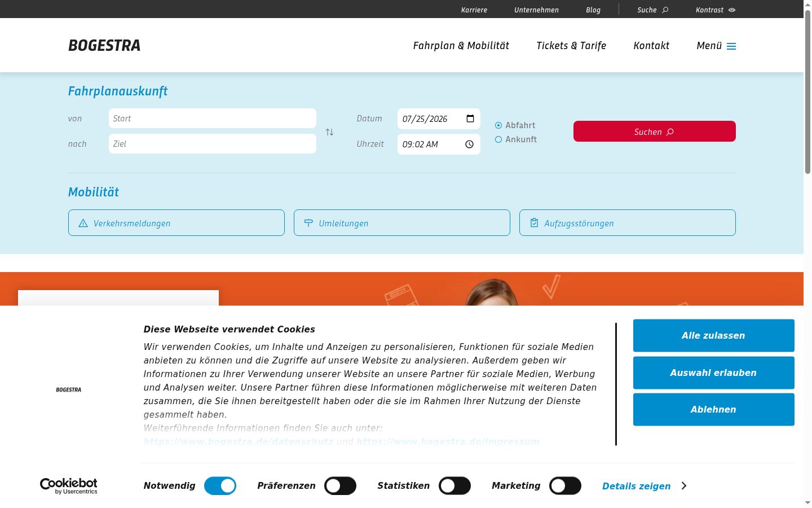Swap start and destination arrows icon
The image size is (812, 508).
[x=330, y=132]
